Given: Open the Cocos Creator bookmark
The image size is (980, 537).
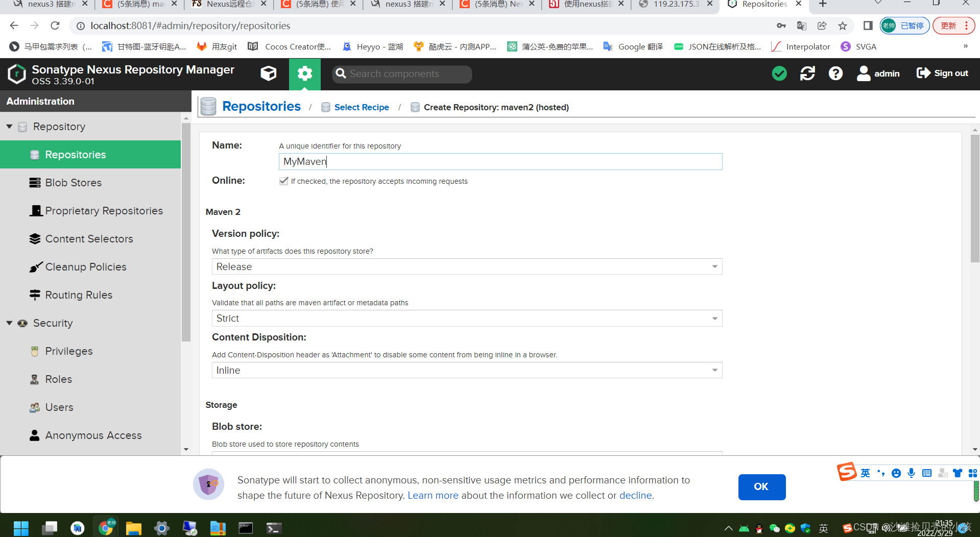Looking at the screenshot, I should pos(290,46).
